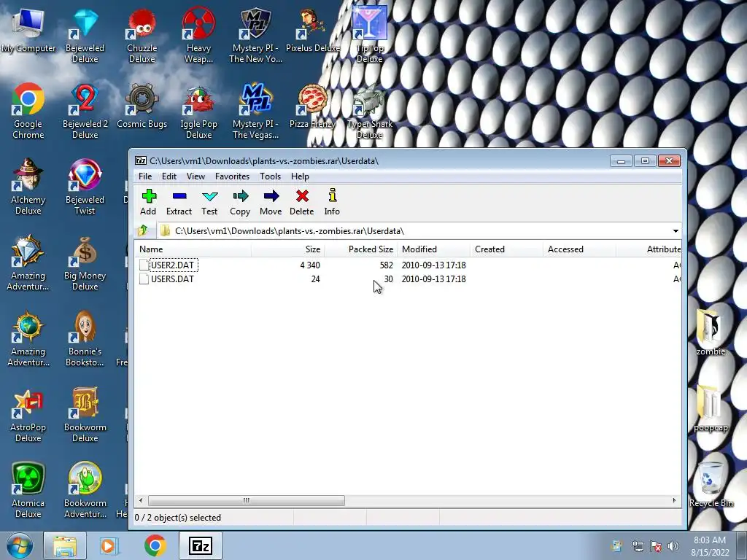This screenshot has width=747, height=560.
Task: Open the Windows Start menu orb
Action: pyautogui.click(x=19, y=545)
